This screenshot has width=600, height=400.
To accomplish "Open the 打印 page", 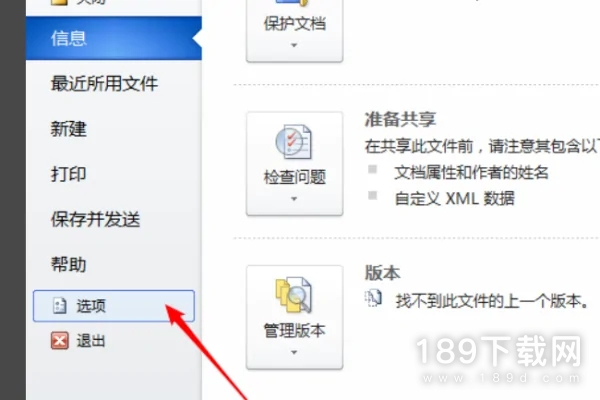I will [x=69, y=174].
